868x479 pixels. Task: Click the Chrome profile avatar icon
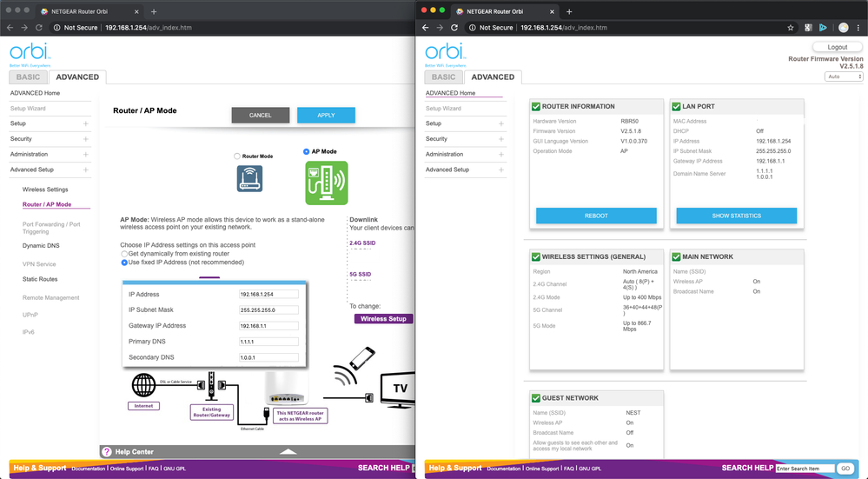tap(843, 28)
